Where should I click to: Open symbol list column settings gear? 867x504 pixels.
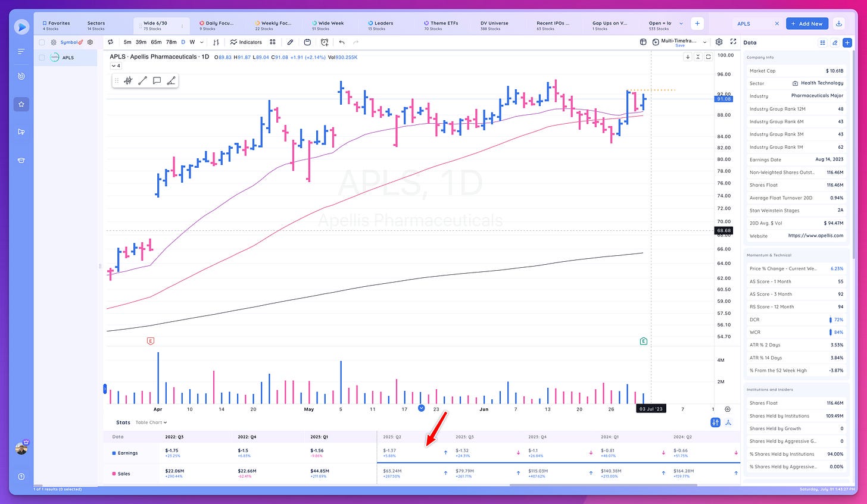click(x=90, y=42)
